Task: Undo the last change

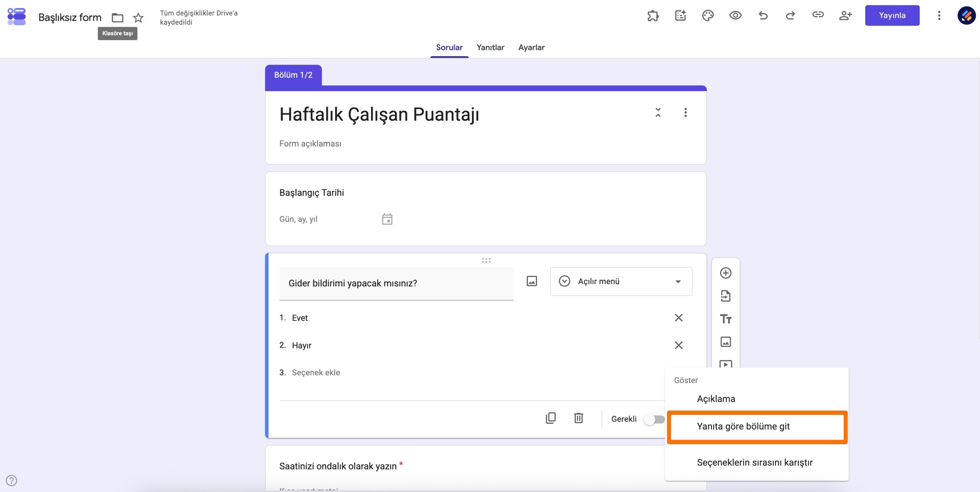Action: coord(763,16)
